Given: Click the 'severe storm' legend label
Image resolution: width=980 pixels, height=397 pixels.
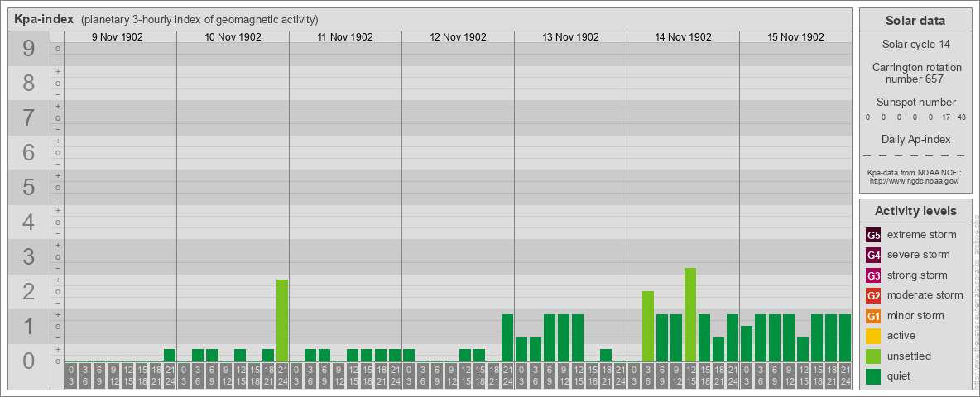Looking at the screenshot, I should tap(918, 255).
